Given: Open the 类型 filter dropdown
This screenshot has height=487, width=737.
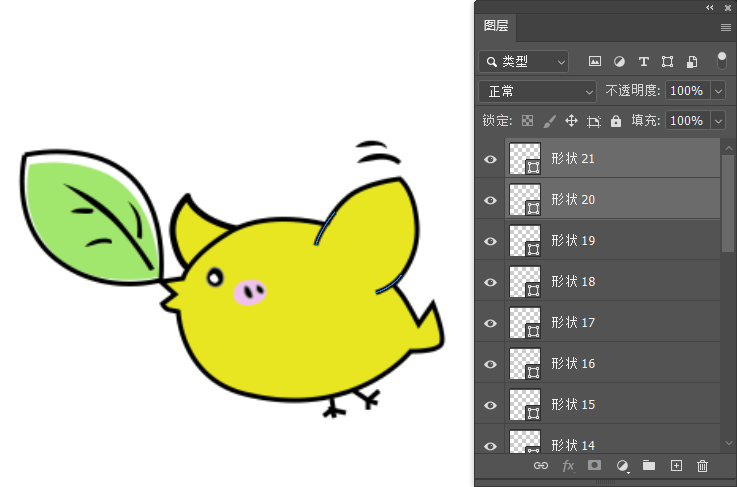Looking at the screenshot, I should (x=524, y=62).
